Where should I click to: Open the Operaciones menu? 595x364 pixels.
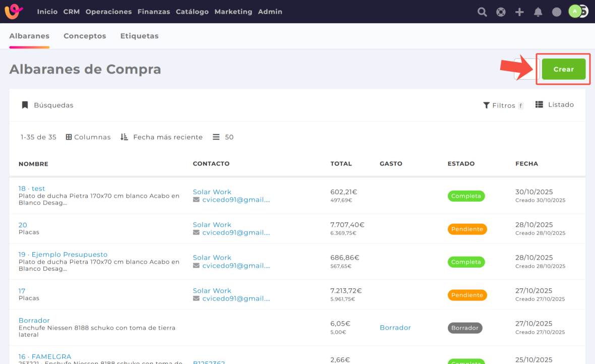(108, 12)
